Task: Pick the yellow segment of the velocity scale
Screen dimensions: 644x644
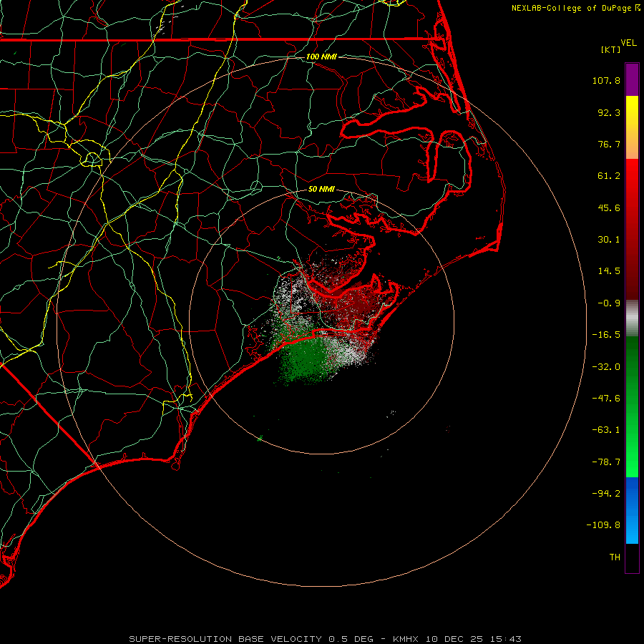Action: click(632, 127)
